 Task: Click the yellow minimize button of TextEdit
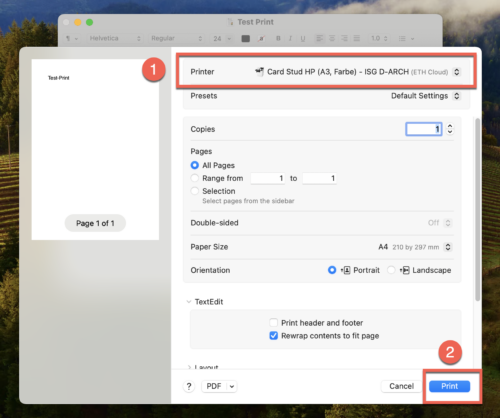pyautogui.click(x=78, y=22)
